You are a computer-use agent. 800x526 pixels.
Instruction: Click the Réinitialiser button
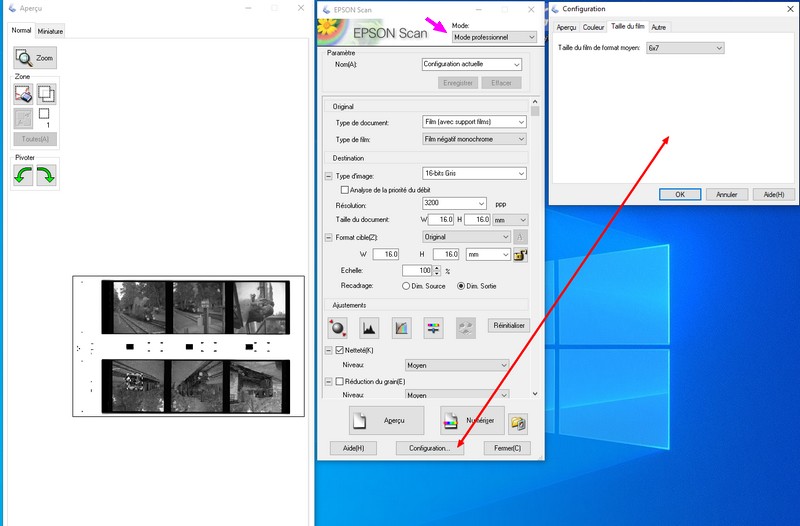509,325
